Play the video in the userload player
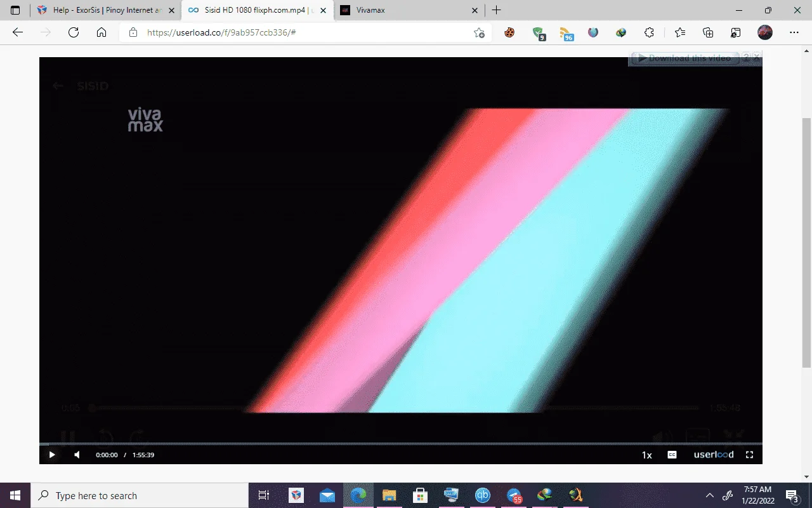Viewport: 812px width, 508px height. click(x=52, y=455)
